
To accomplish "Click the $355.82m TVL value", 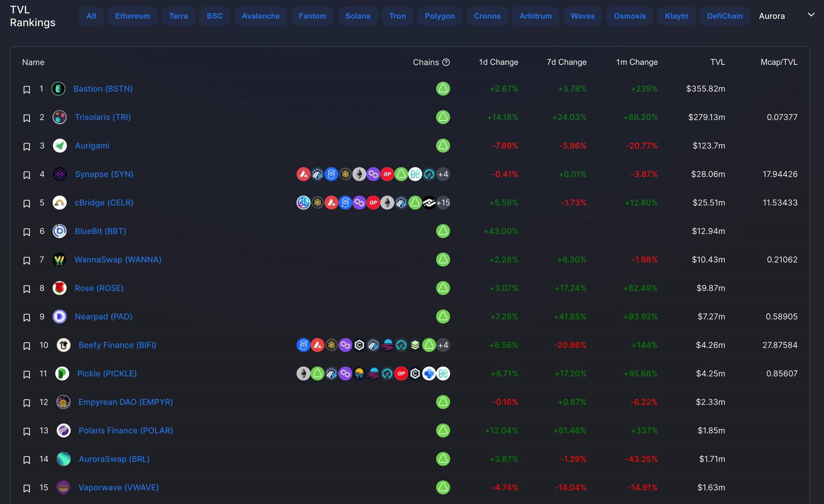I will point(706,89).
